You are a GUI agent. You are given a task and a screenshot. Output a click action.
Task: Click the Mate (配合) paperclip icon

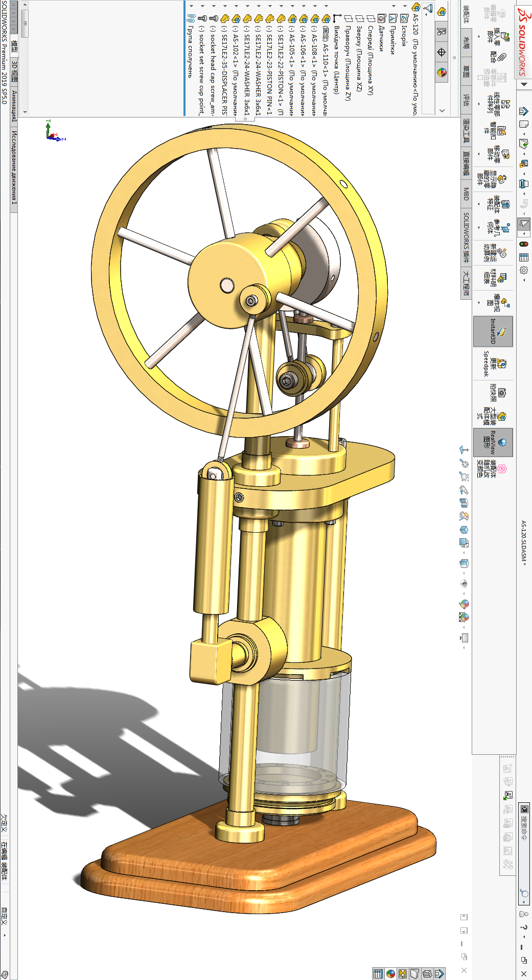(501, 57)
